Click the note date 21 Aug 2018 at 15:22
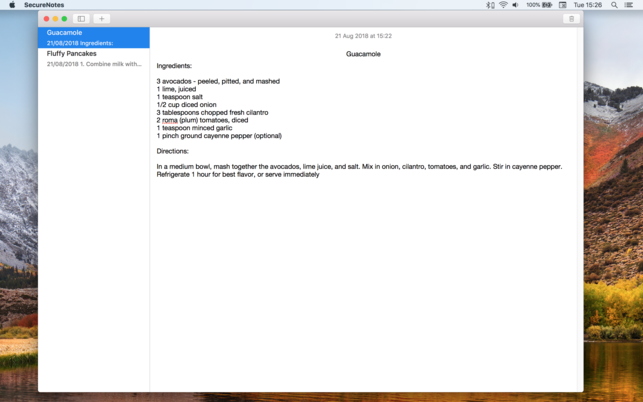The image size is (643, 402). (x=363, y=36)
